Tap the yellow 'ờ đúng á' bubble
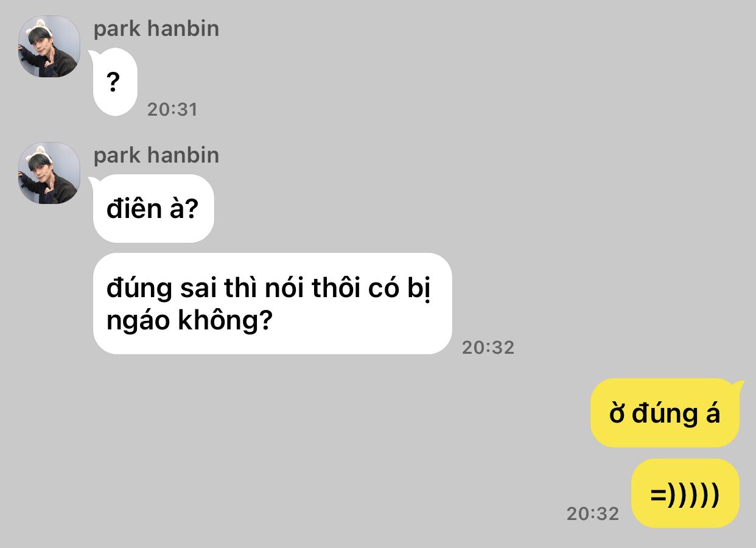Image resolution: width=756 pixels, height=548 pixels. click(665, 413)
